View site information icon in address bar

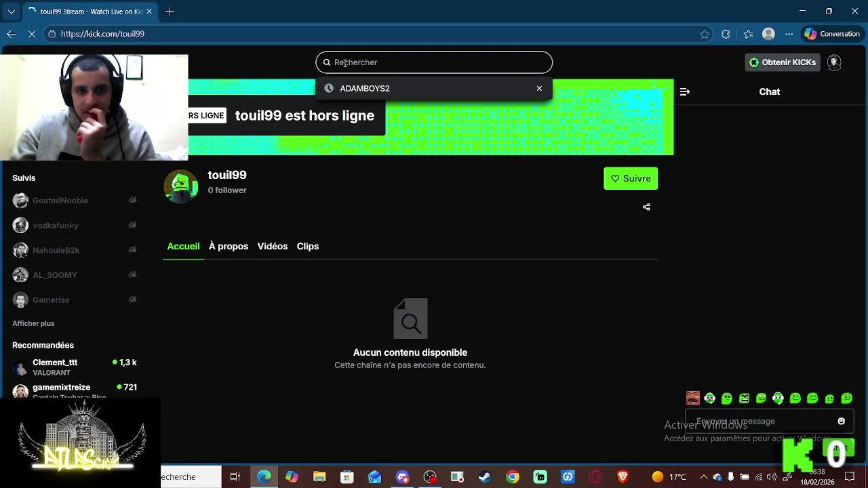[52, 34]
